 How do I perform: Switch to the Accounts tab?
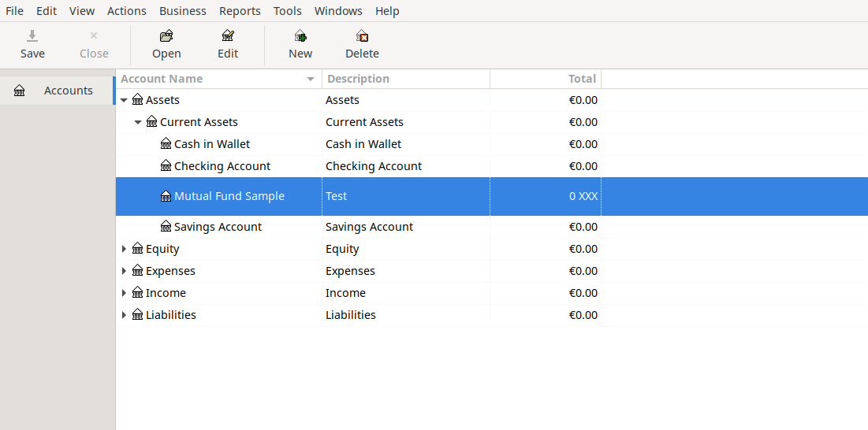coord(57,91)
